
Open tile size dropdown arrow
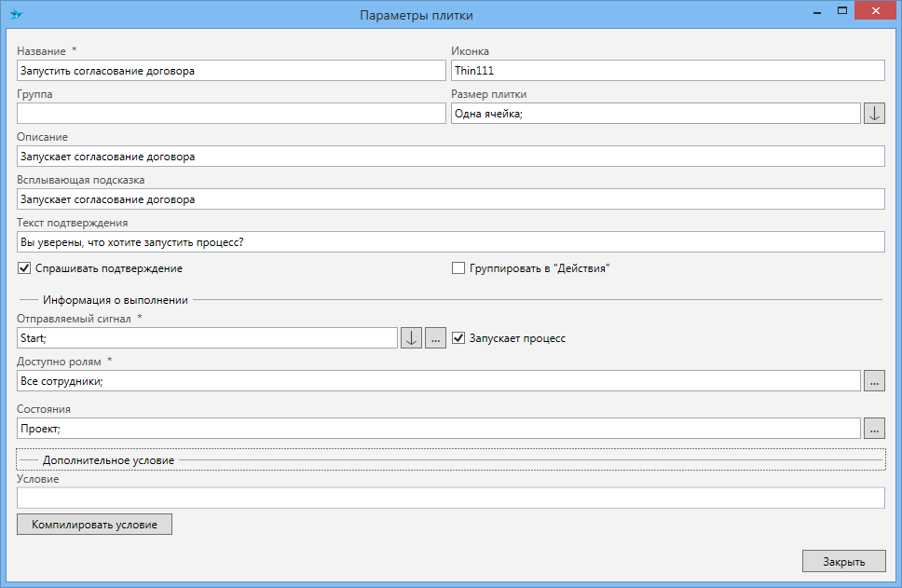pos(874,114)
